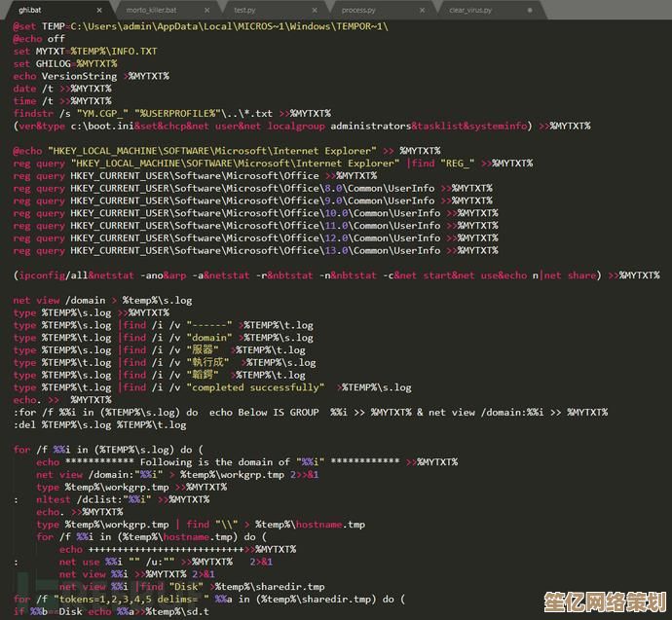Close the process.py tab
The width and height of the screenshot is (672, 620).
(422, 10)
